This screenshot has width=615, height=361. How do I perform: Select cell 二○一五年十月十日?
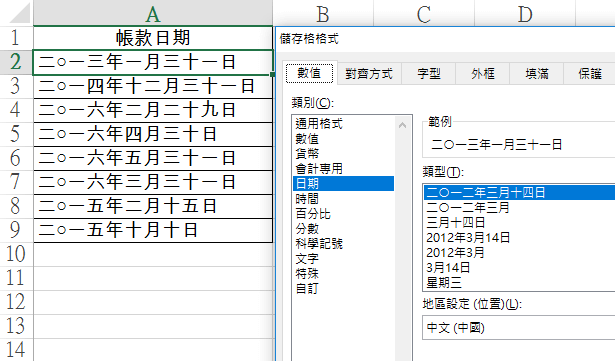click(x=153, y=230)
